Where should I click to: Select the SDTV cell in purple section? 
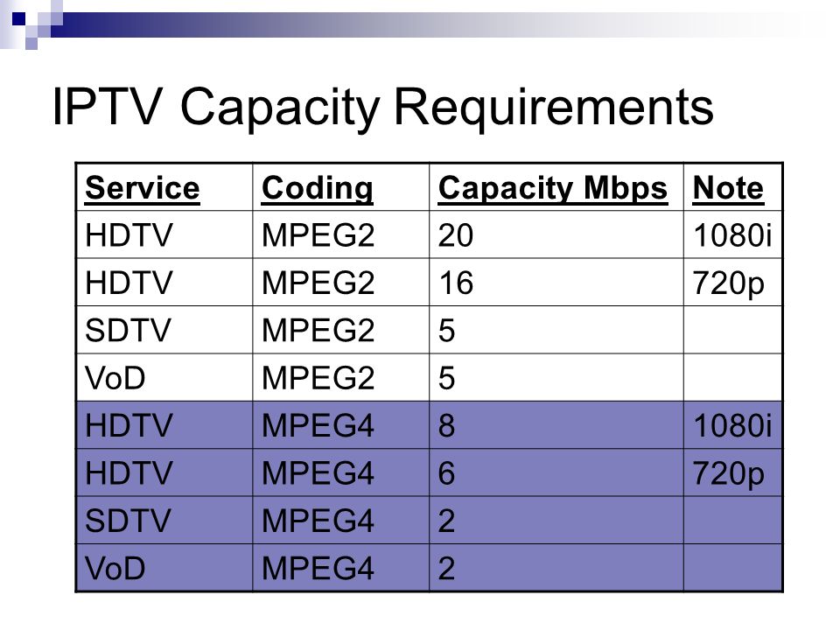[164, 521]
